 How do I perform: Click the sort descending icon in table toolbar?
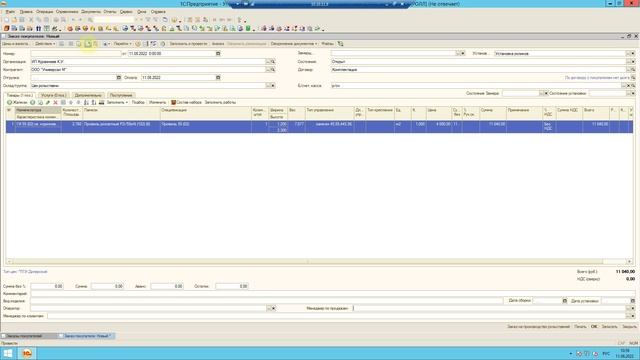pyautogui.click(x=93, y=102)
